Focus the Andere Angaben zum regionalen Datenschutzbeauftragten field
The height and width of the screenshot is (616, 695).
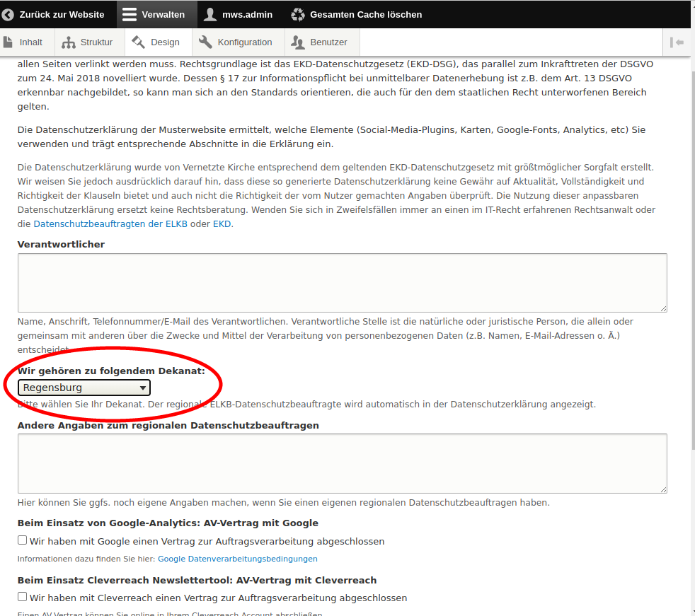[x=342, y=463]
